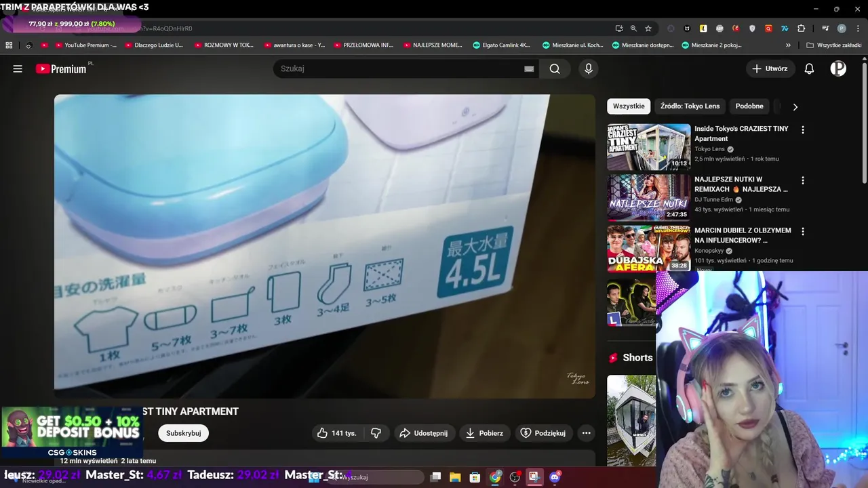Open File Explorer from taskbar
Screen dimensions: 868x488
[x=455, y=477]
